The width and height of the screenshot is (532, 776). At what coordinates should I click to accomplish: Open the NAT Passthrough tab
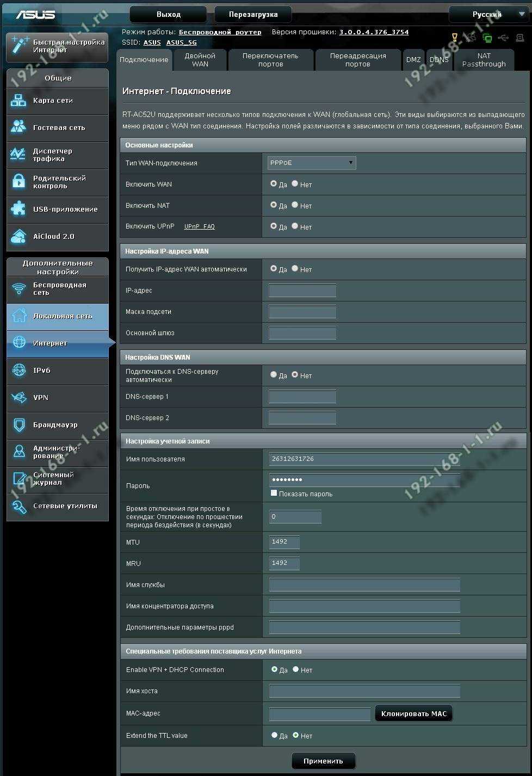pos(484,60)
